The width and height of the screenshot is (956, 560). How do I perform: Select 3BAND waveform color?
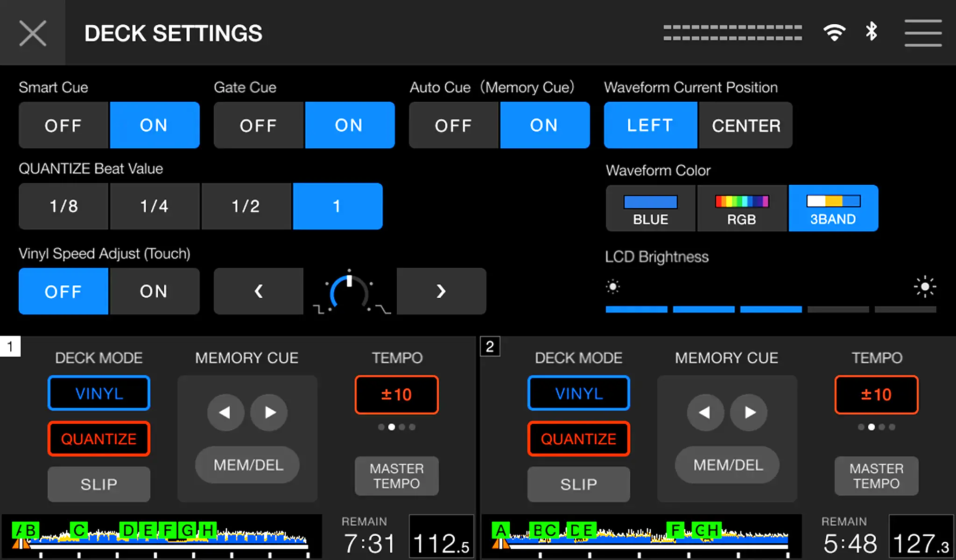[x=833, y=208]
